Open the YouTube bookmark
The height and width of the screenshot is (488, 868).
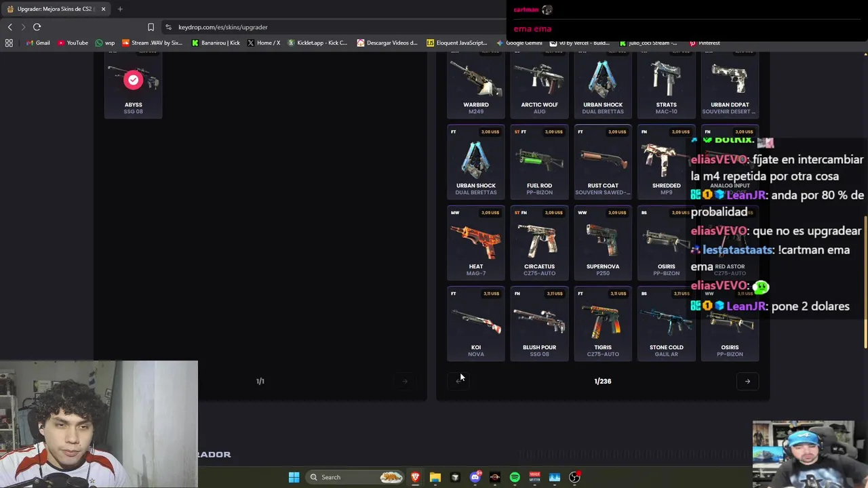click(x=73, y=43)
